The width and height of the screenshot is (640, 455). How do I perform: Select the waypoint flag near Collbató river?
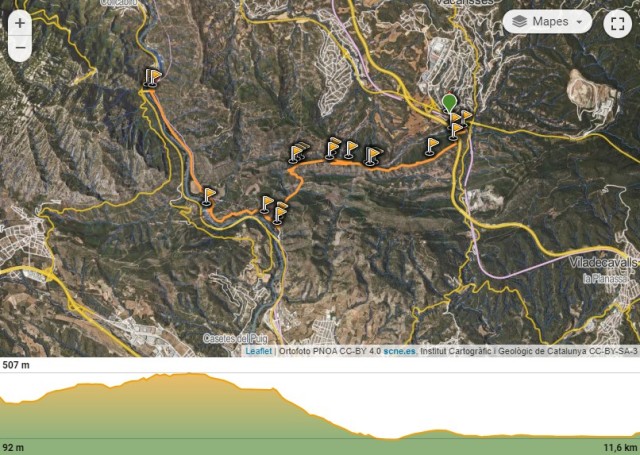153,77
